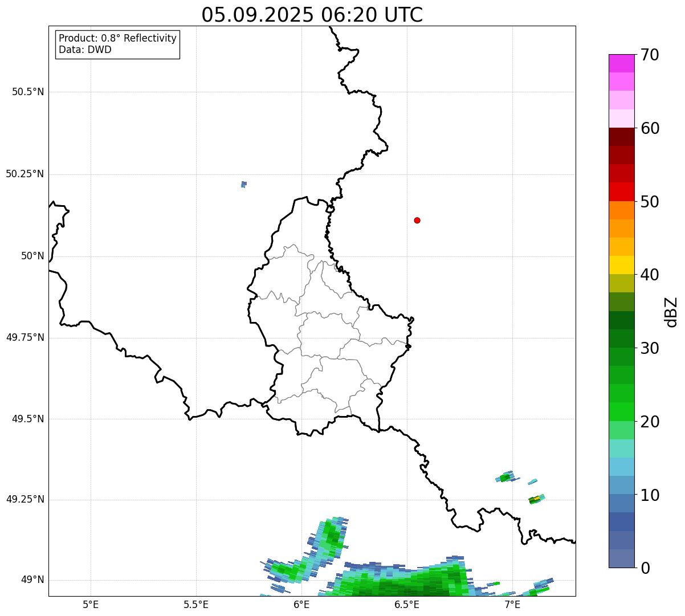
Task: Click the "dBZ" colorbar axis label
Action: pyautogui.click(x=672, y=312)
